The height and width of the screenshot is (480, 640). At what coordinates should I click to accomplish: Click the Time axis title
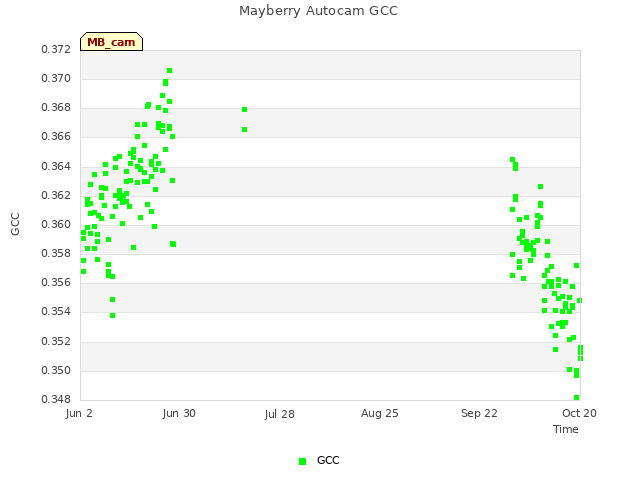(x=566, y=429)
